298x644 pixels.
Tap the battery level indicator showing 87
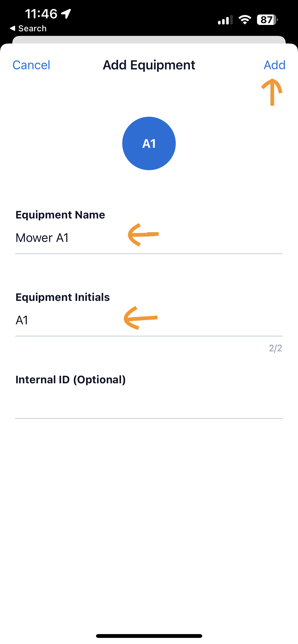point(267,20)
